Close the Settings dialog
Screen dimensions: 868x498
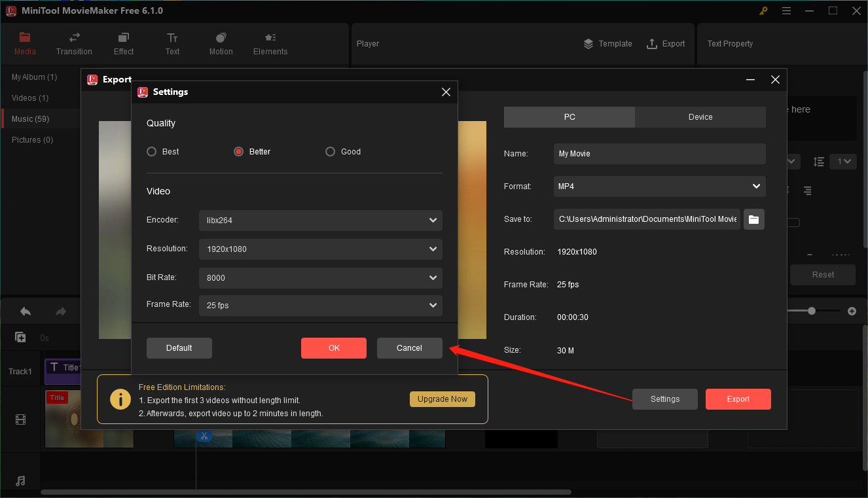(x=446, y=92)
